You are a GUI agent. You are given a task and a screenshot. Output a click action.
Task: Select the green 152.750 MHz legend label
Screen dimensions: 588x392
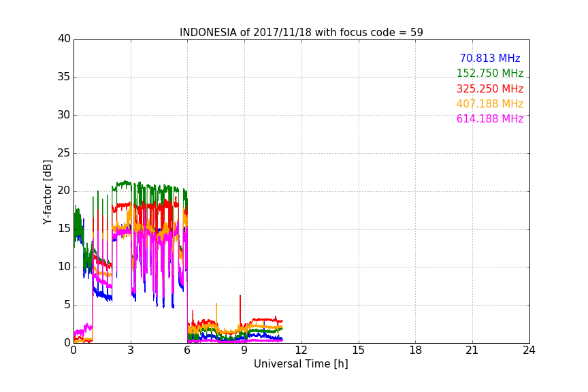[x=490, y=73]
